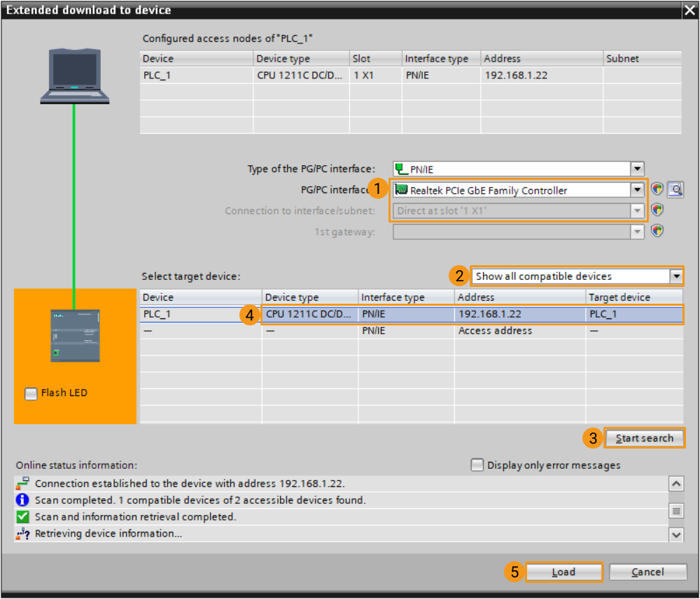700x599 pixels.
Task: Open the Type of PG/PC interface dropdown
Action: pos(636,169)
